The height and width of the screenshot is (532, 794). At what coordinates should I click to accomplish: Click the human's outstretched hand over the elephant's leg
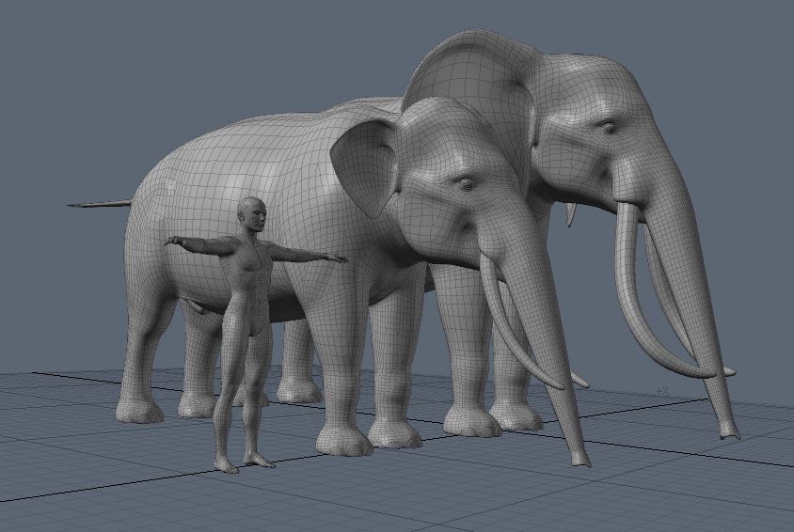click(x=337, y=258)
